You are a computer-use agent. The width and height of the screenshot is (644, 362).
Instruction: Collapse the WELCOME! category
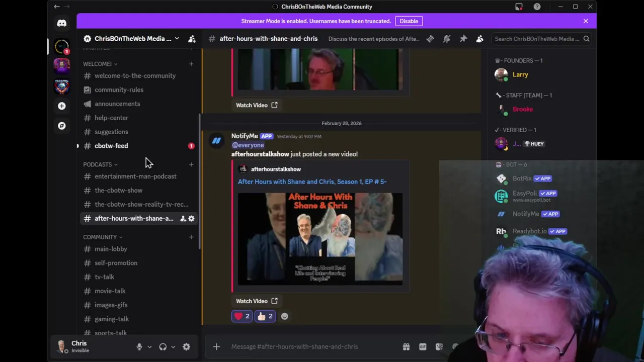[100, 64]
